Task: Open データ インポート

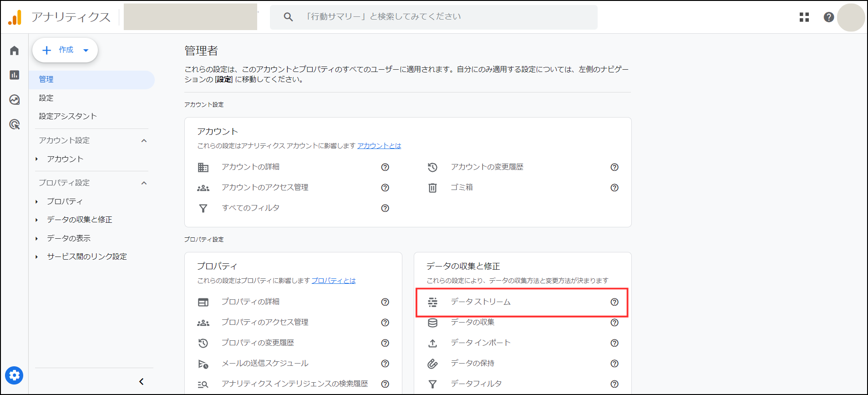Action: pyautogui.click(x=481, y=343)
